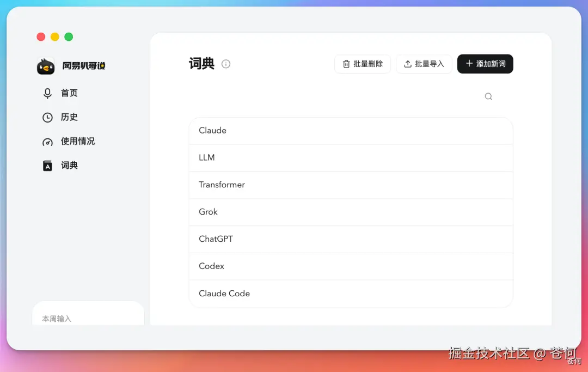Screen dimensions: 588x372
Task: Select the Grok word row
Action: (x=351, y=212)
